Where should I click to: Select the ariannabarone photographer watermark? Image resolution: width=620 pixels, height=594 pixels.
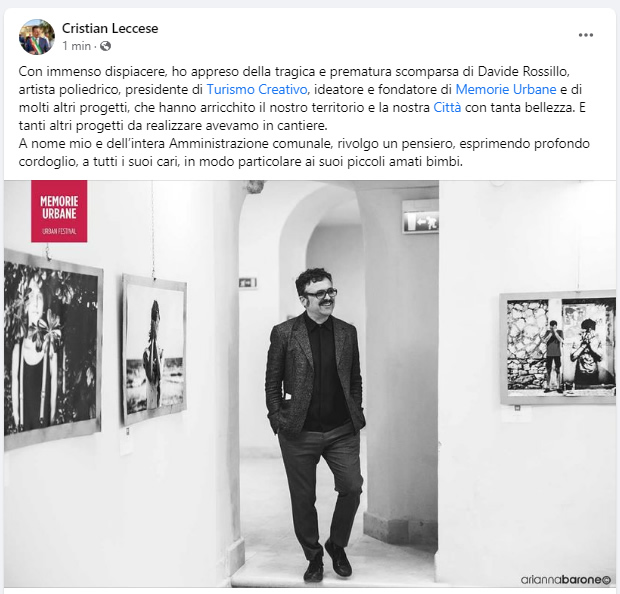[x=566, y=580]
